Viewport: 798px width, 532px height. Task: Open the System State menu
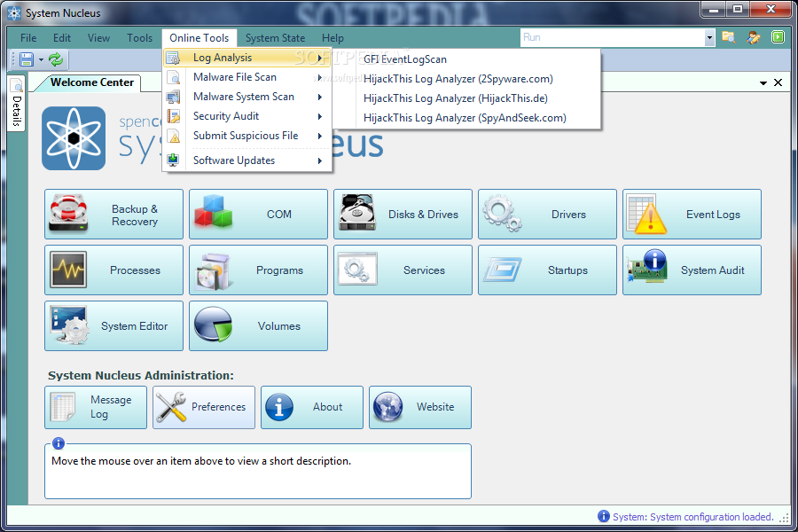(276, 37)
